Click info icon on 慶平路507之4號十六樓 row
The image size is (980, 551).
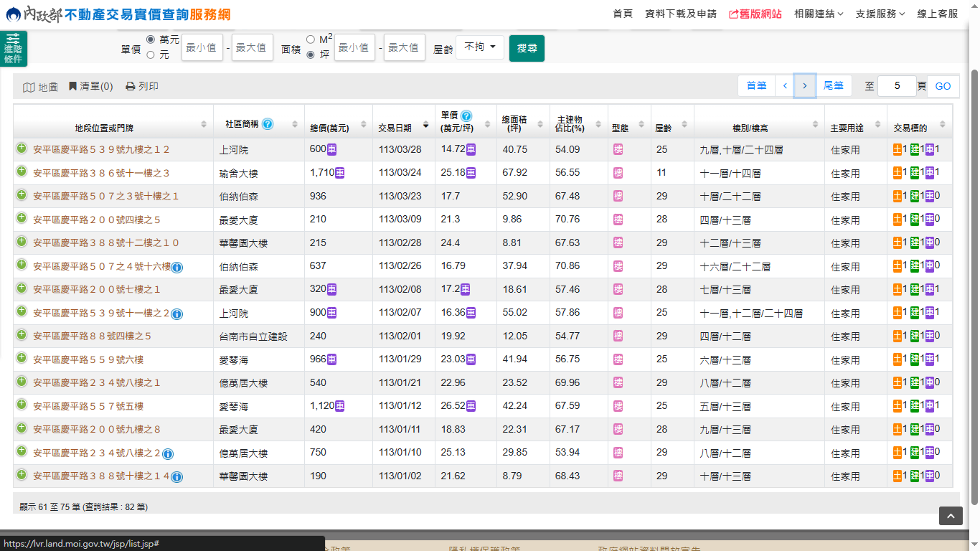tap(177, 268)
